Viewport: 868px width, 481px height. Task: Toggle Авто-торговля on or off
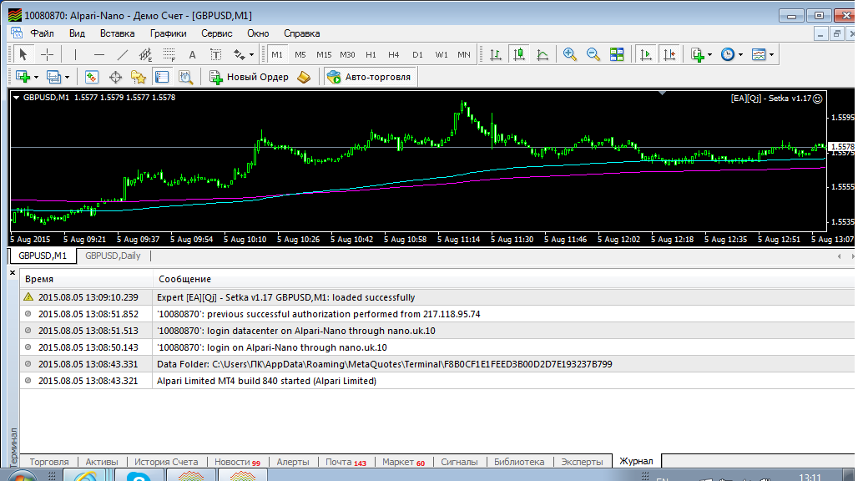point(369,77)
